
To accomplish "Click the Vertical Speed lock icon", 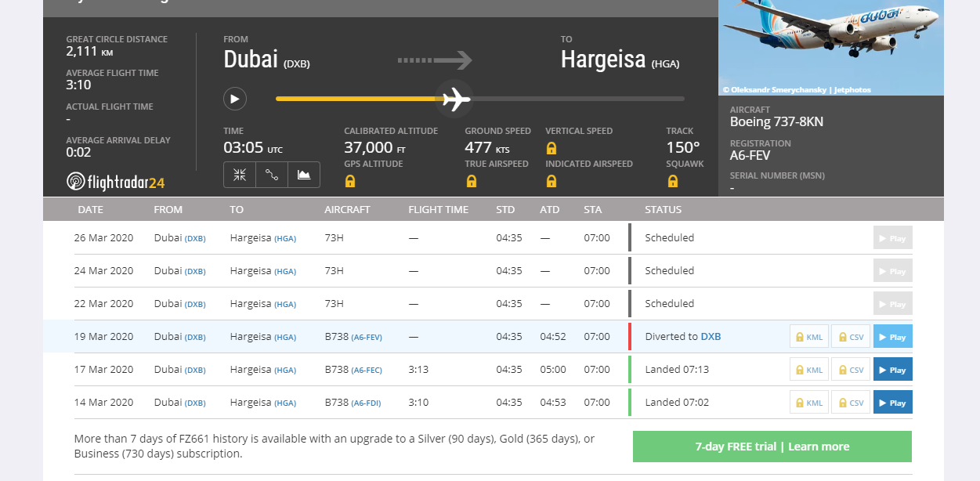I will click(x=551, y=148).
